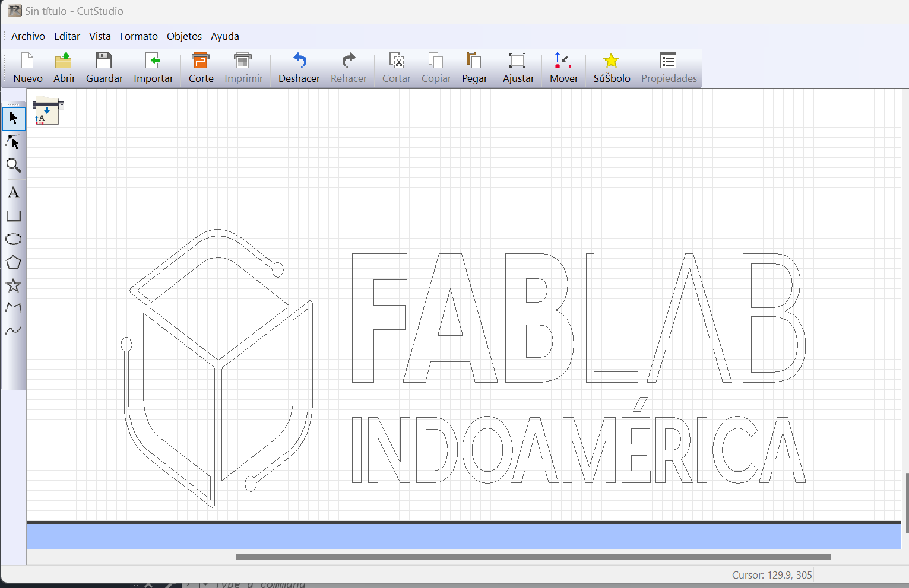
Task: Open the Propiedades panel
Action: (x=669, y=68)
